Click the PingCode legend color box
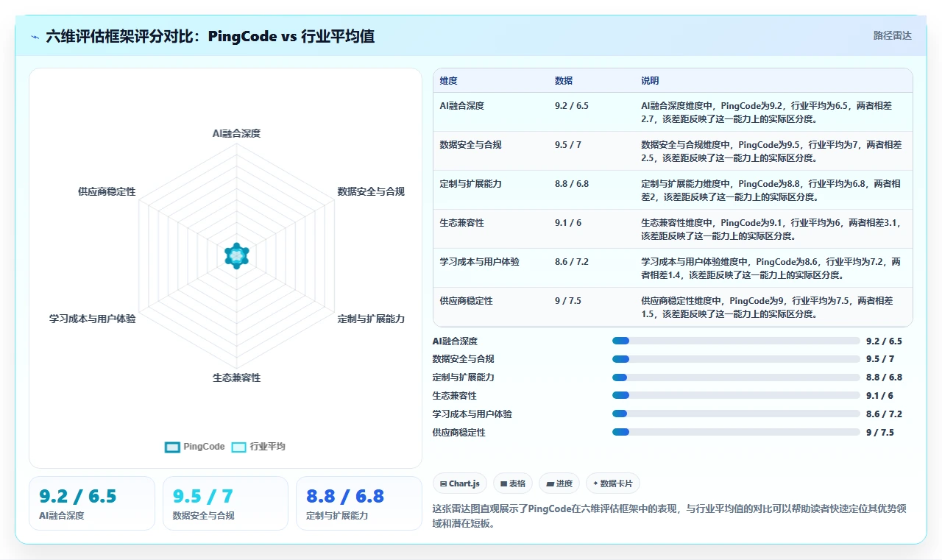 tap(172, 447)
